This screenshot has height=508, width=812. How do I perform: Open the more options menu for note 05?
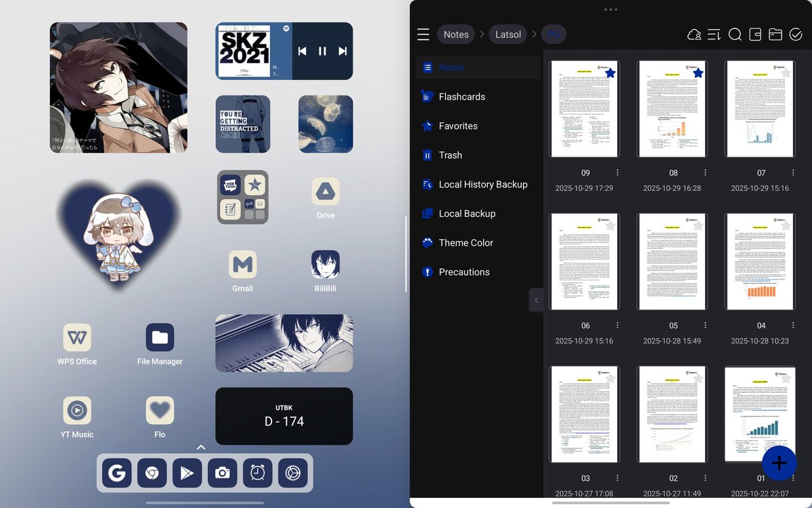click(705, 325)
